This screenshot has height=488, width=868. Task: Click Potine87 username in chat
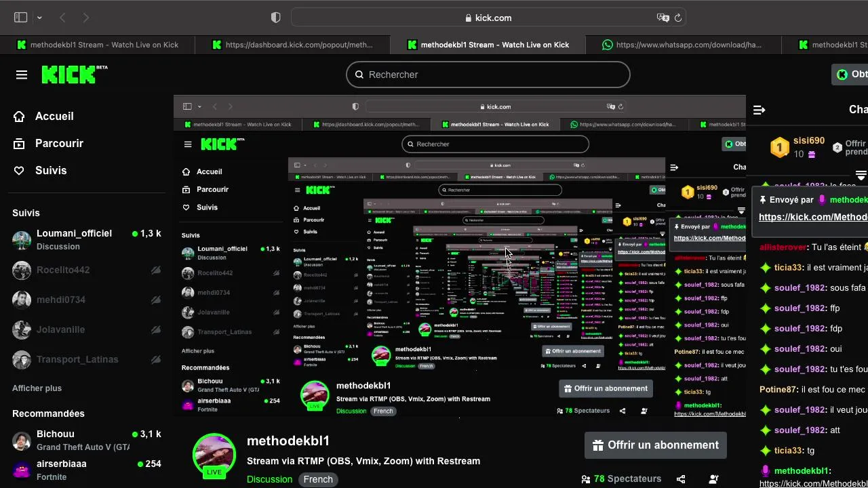click(778, 390)
